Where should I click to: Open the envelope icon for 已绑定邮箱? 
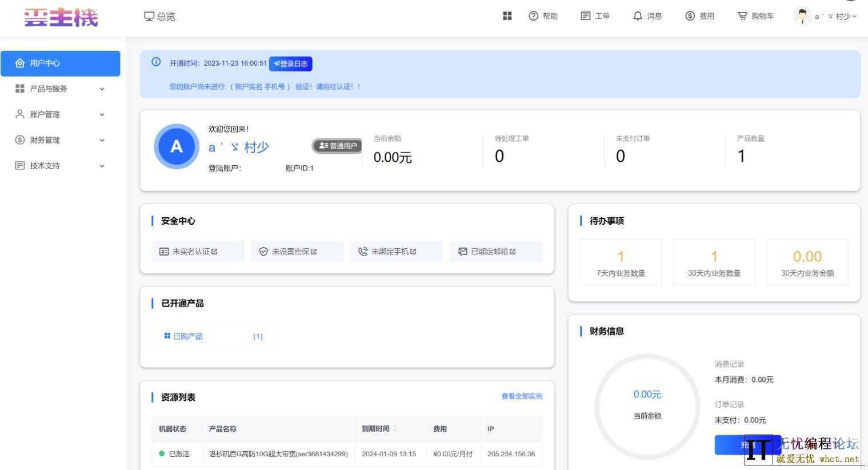coord(462,251)
